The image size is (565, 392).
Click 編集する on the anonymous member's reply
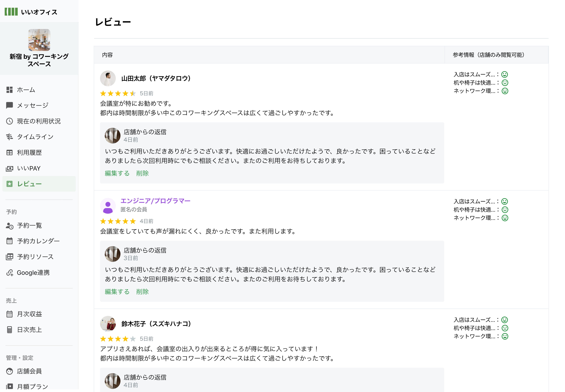pos(117,292)
